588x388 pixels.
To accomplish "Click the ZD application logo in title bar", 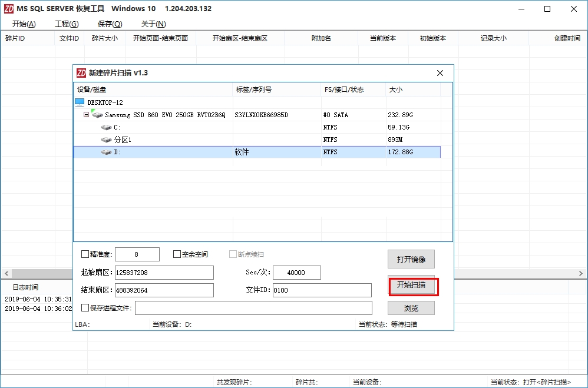I will tap(9, 9).
